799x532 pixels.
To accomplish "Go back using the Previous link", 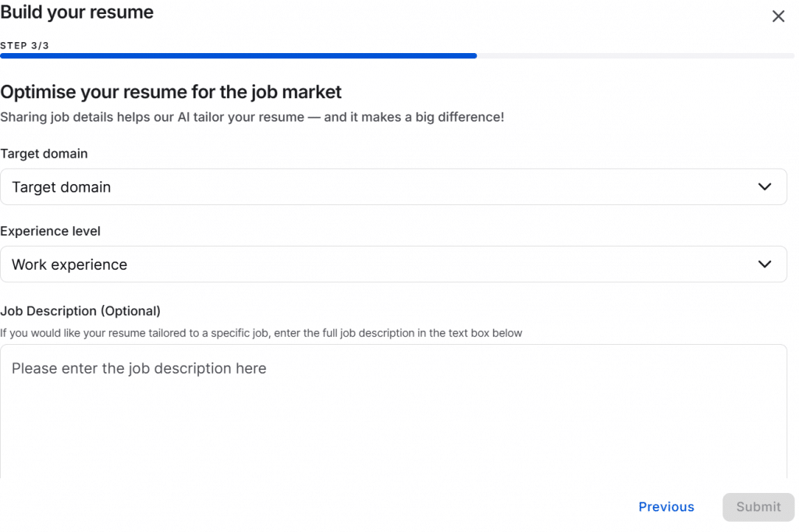I will click(666, 507).
